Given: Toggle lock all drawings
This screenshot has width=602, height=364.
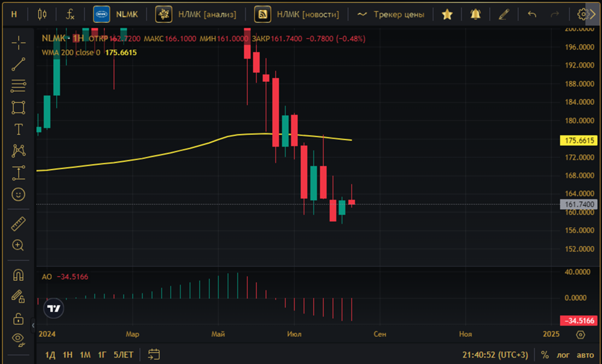Looking at the screenshot, I should click(19, 318).
